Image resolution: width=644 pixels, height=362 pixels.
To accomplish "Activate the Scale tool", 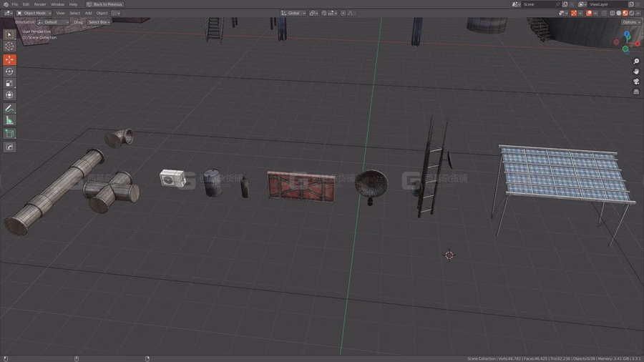I will [x=9, y=83].
